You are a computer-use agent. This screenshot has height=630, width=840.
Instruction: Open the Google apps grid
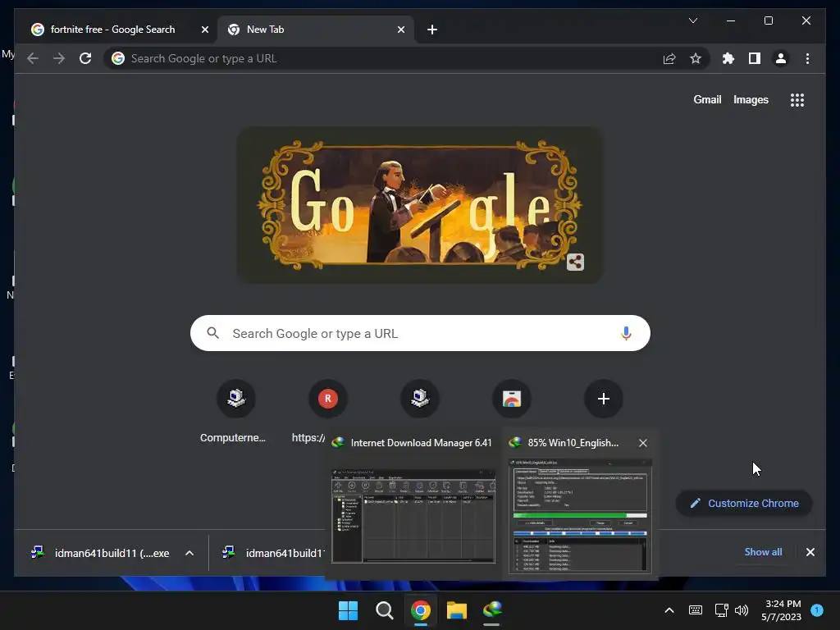(x=797, y=100)
